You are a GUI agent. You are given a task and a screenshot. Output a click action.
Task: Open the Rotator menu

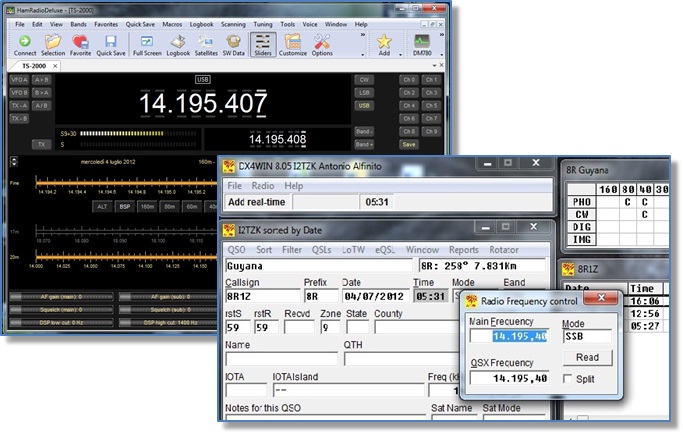pyautogui.click(x=504, y=250)
